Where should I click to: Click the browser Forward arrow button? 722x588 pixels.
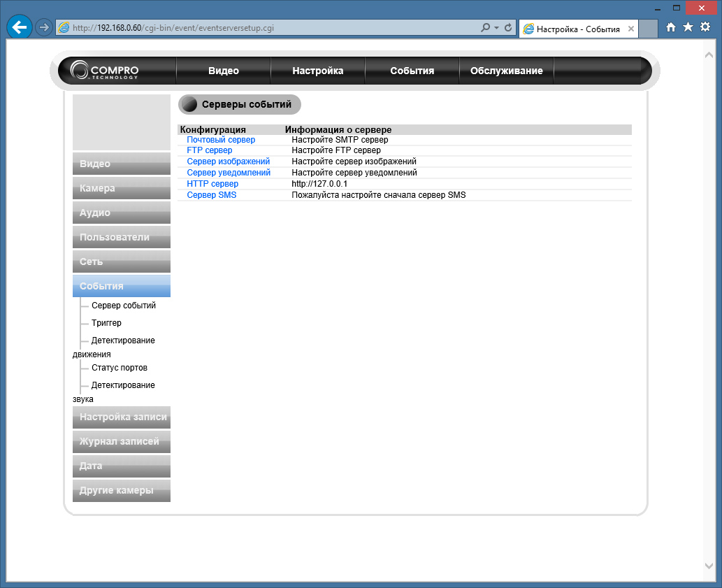pos(44,28)
